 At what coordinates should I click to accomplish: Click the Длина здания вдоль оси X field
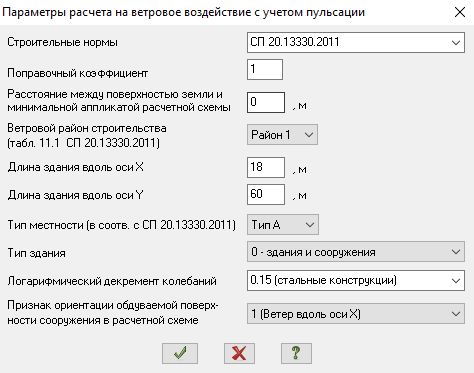(x=266, y=167)
